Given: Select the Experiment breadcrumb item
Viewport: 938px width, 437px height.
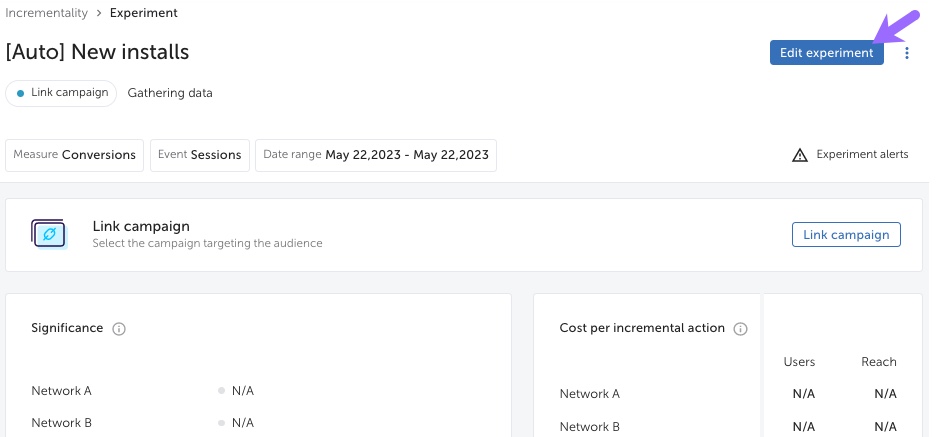Looking at the screenshot, I should (x=144, y=13).
